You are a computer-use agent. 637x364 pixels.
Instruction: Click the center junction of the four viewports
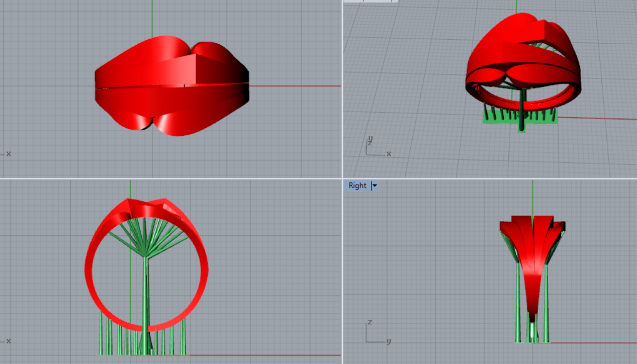[342, 178]
